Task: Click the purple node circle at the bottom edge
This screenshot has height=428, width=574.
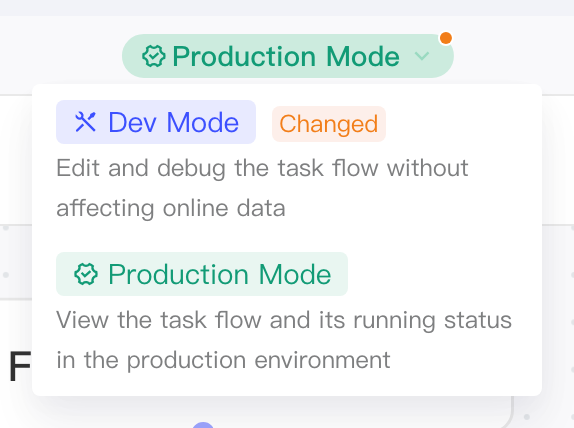Action: (x=203, y=425)
